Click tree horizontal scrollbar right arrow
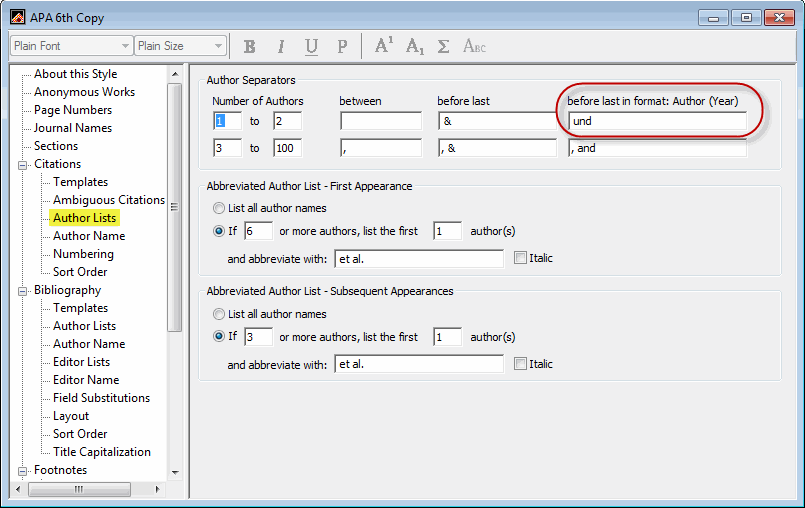This screenshot has width=805, height=508. tap(157, 489)
